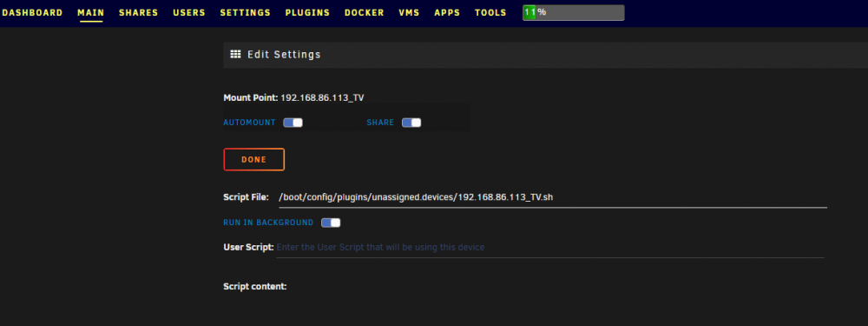Click the Script File path field
Screen dimensions: 868x326
point(552,198)
